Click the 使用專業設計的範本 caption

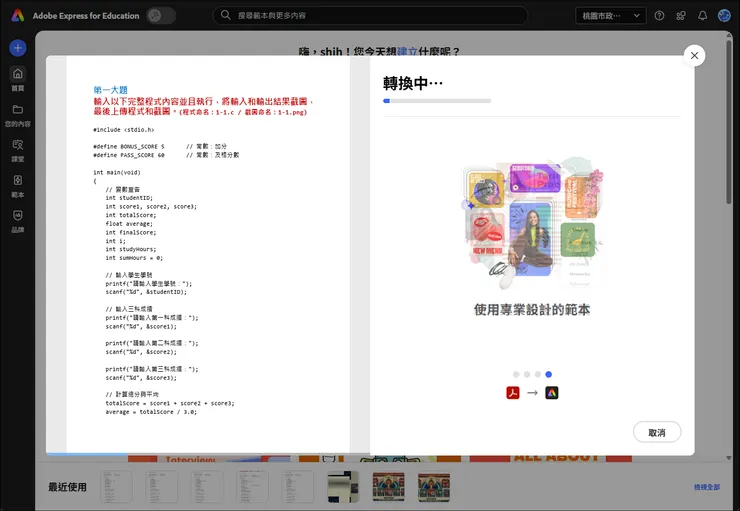(532, 310)
